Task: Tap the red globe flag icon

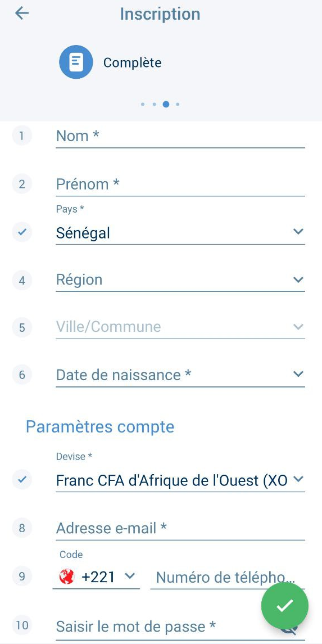Action: coord(66,577)
